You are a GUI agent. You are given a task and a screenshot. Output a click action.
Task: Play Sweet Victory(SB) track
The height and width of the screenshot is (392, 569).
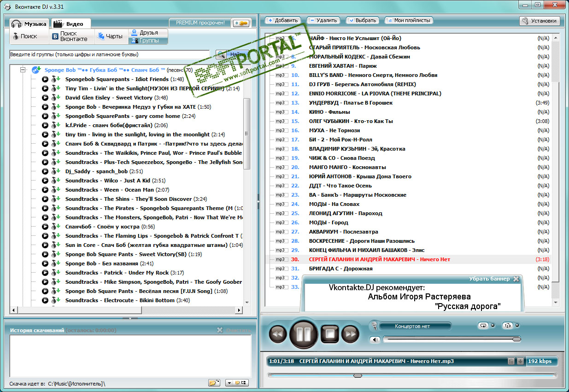coord(45,254)
